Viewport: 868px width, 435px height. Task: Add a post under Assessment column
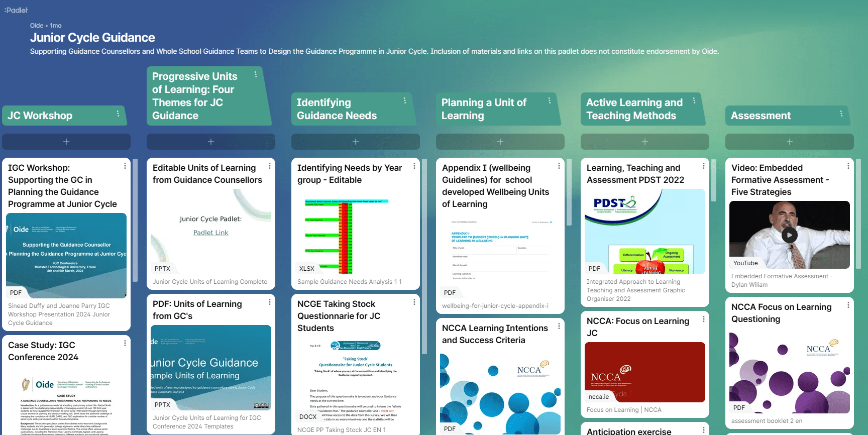pos(790,142)
